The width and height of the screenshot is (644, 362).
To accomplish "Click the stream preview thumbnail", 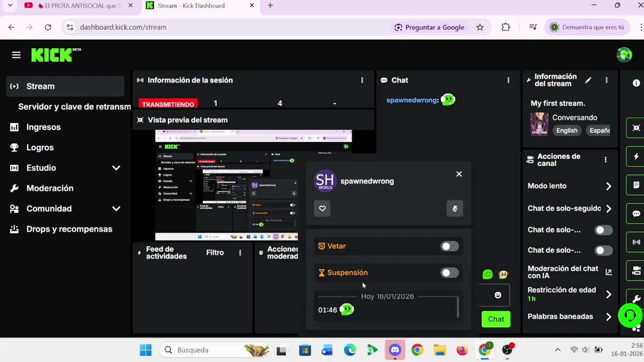I will pos(254,185).
